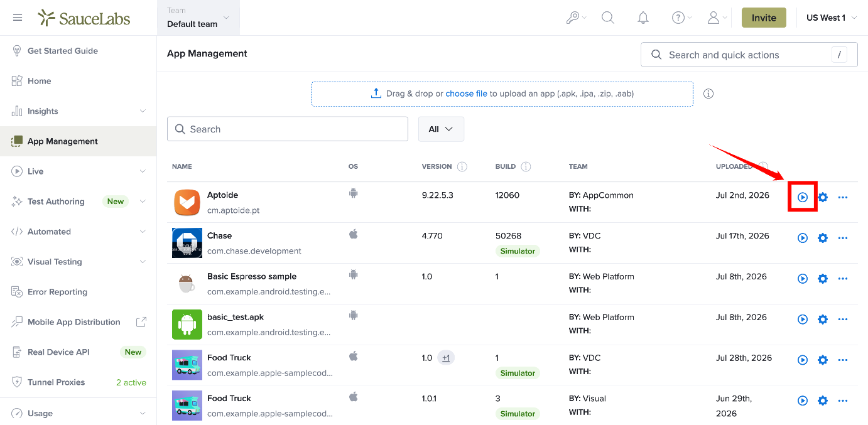This screenshot has width=868, height=425.
Task: Click in the app Search field
Action: tap(288, 129)
